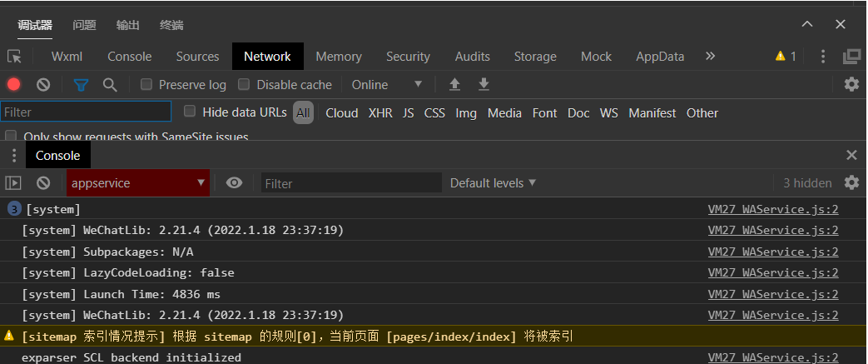Enable Preserve log checkbox
Image resolution: width=868 pixels, height=364 pixels.
[x=146, y=84]
